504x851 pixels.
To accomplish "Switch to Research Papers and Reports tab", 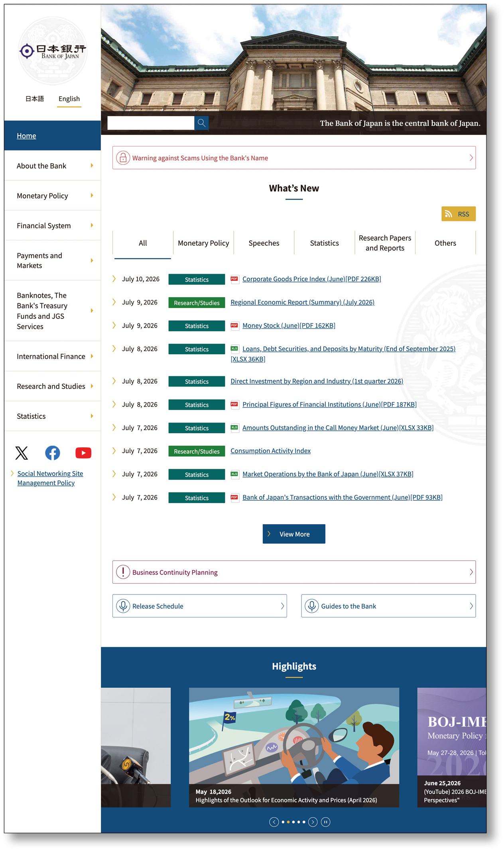I will coord(385,243).
